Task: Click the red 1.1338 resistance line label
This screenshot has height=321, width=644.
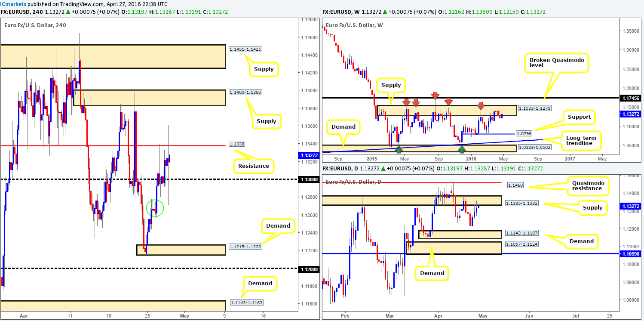Action: 237,144
